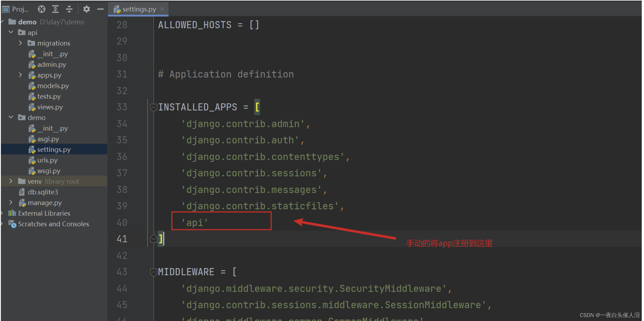Image resolution: width=644 pixels, height=321 pixels.
Task: Open models.py in the api folder
Action: click(x=53, y=86)
